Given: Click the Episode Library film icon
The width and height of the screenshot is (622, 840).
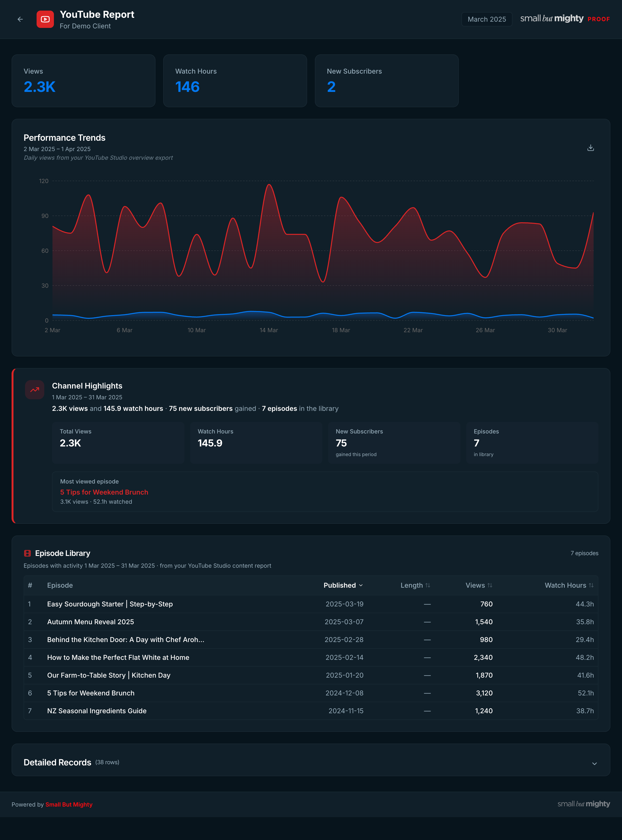Looking at the screenshot, I should pos(27,553).
